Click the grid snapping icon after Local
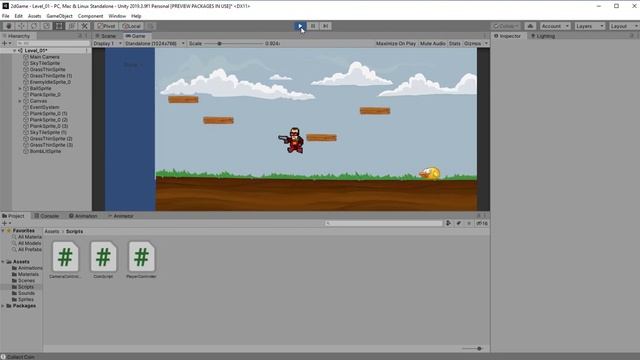This screenshot has width=640, height=360. pyautogui.click(x=150, y=26)
